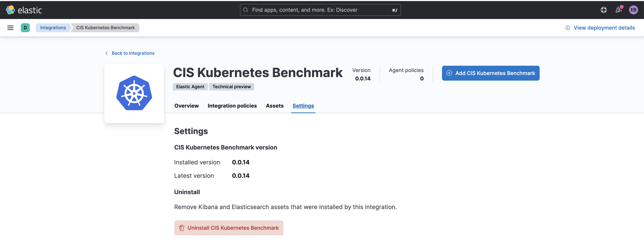
Task: Click the magnifier icon in search bar
Action: 246,10
